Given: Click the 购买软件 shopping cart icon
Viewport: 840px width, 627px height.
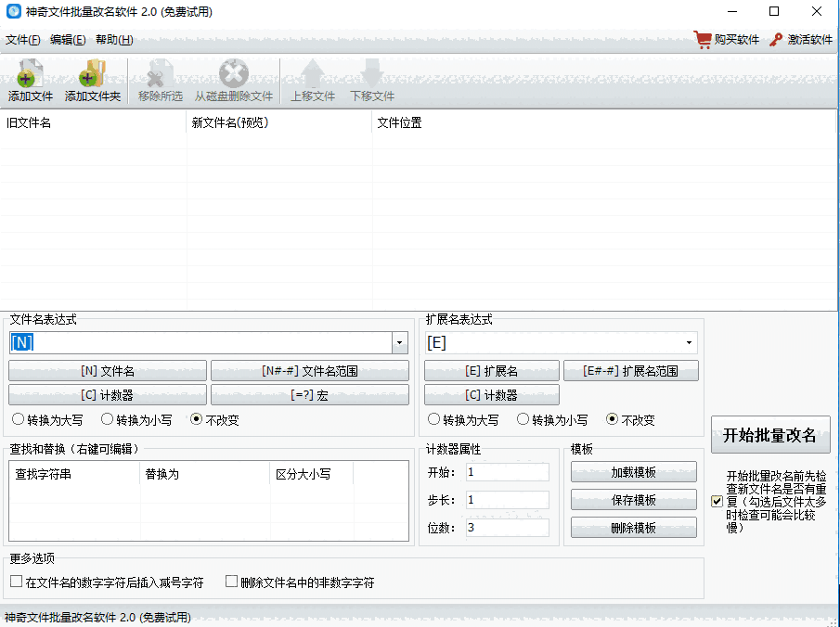Looking at the screenshot, I should click(703, 40).
